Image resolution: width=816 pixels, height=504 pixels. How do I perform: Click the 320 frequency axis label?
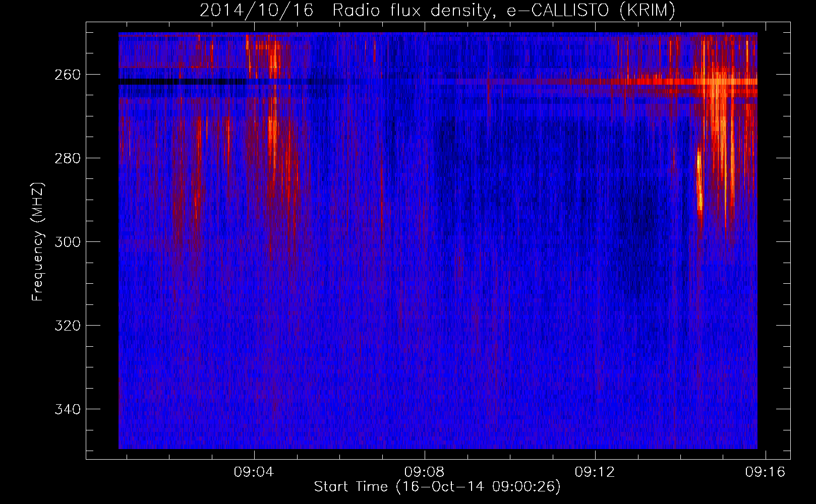[x=67, y=326]
